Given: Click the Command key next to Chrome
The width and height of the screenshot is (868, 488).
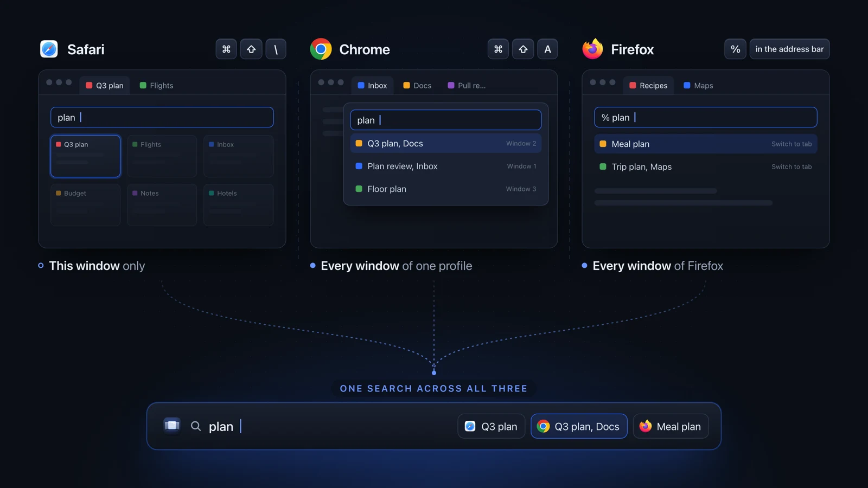Looking at the screenshot, I should coord(498,49).
